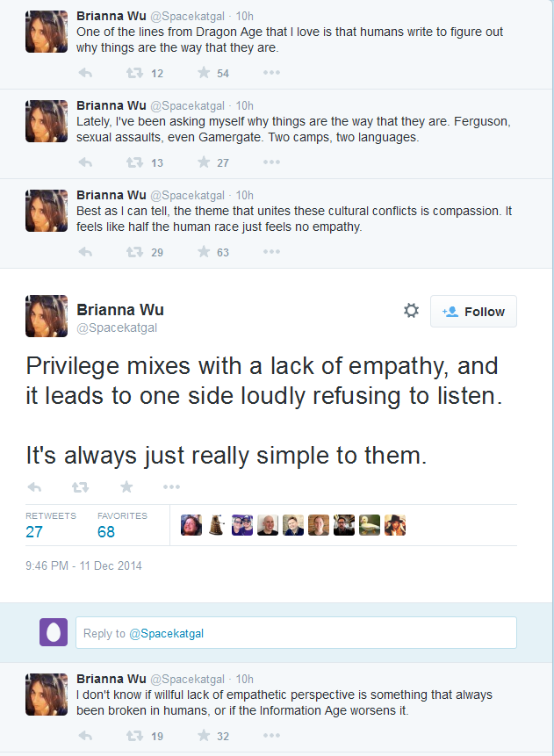Open the duck avatar user's profile

pyautogui.click(x=370, y=525)
